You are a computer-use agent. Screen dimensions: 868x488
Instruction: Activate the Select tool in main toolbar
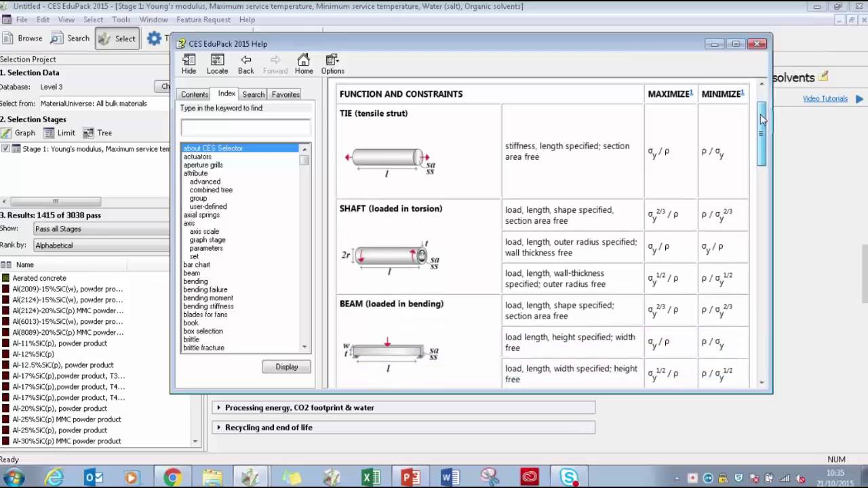[x=117, y=39]
